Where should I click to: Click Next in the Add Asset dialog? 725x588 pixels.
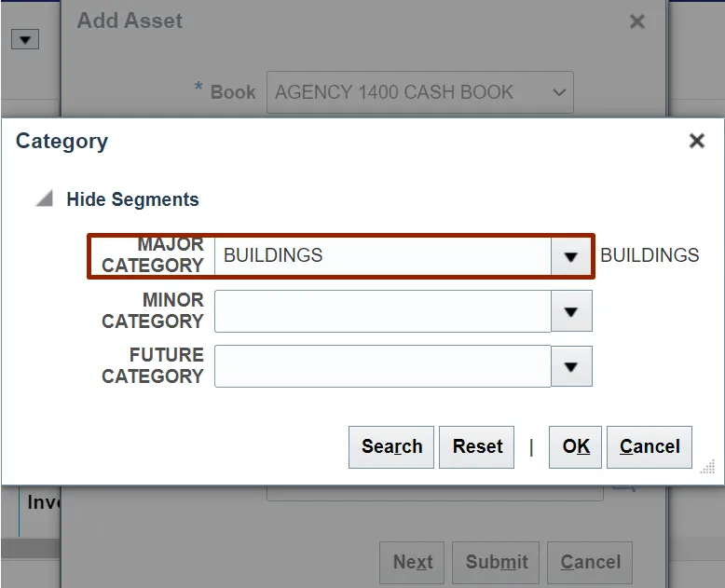[x=412, y=562]
